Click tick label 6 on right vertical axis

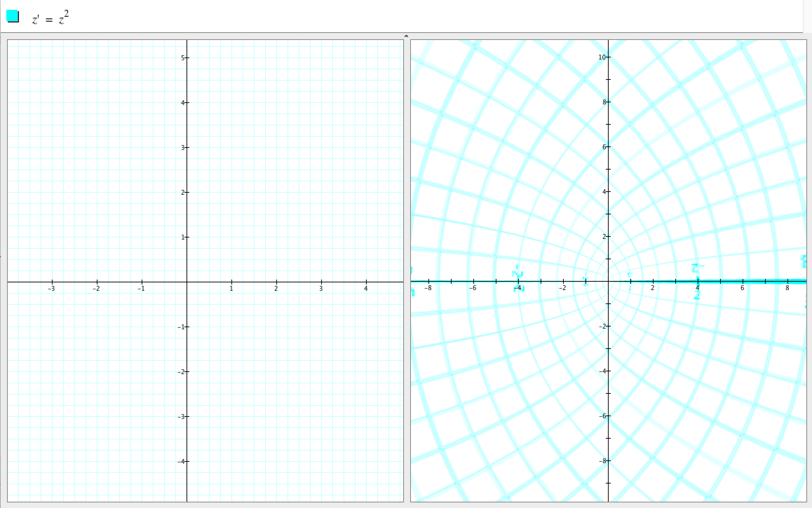[x=604, y=147]
